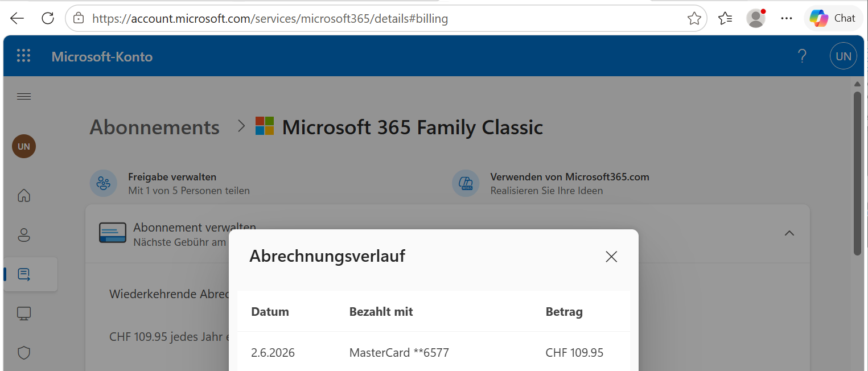The image size is (868, 371).
Task: Go back with the browser back arrow
Action: (17, 18)
